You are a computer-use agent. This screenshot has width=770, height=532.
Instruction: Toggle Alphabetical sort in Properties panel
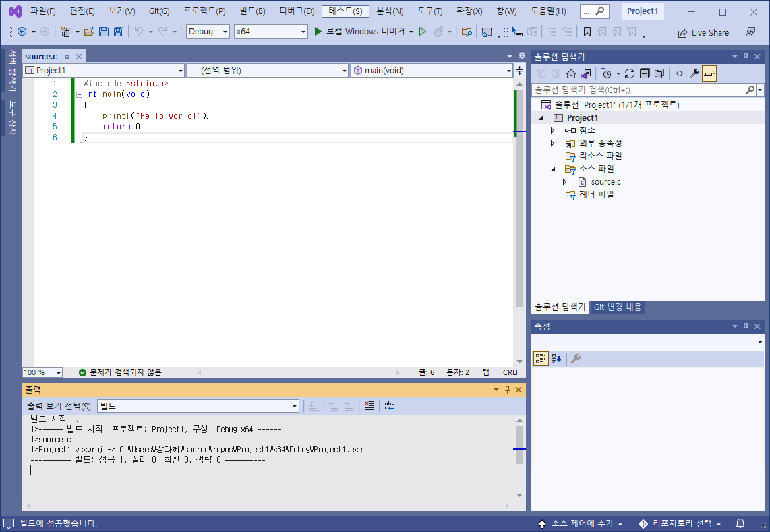click(556, 359)
